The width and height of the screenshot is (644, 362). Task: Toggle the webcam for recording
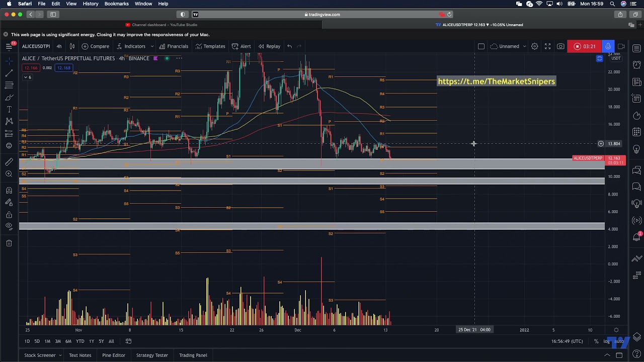621,46
